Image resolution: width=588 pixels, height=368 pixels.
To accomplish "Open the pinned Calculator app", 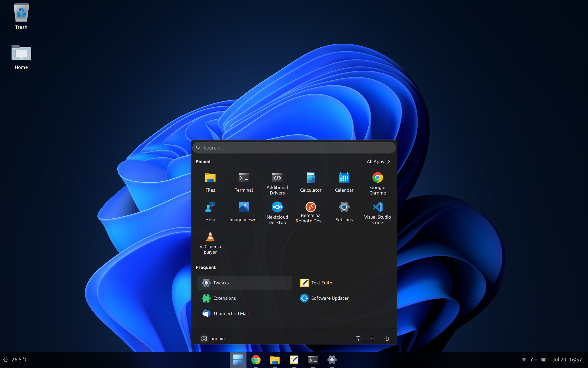I will click(311, 182).
